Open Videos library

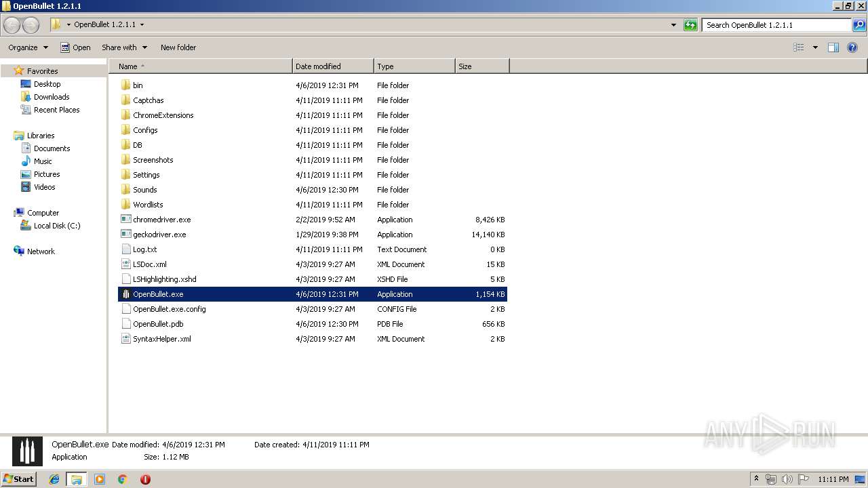(x=45, y=187)
